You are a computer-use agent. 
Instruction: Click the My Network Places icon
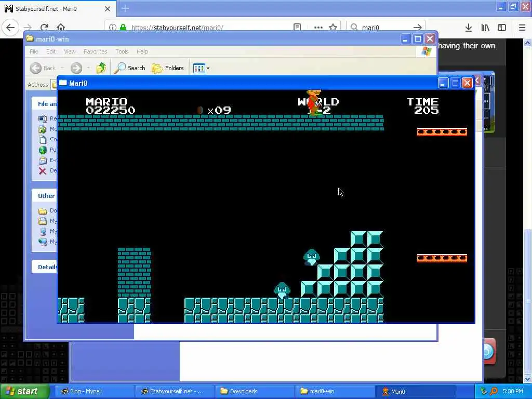coord(43,242)
